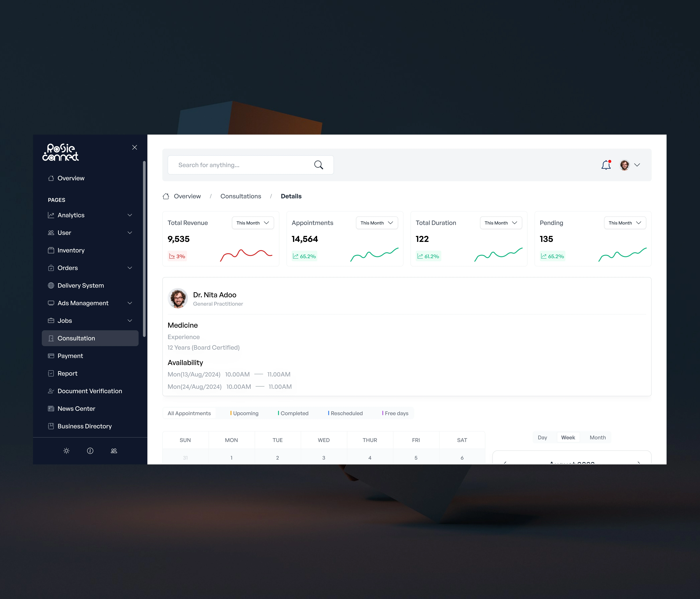
Task: Select the Completed appointments tab
Action: (293, 413)
